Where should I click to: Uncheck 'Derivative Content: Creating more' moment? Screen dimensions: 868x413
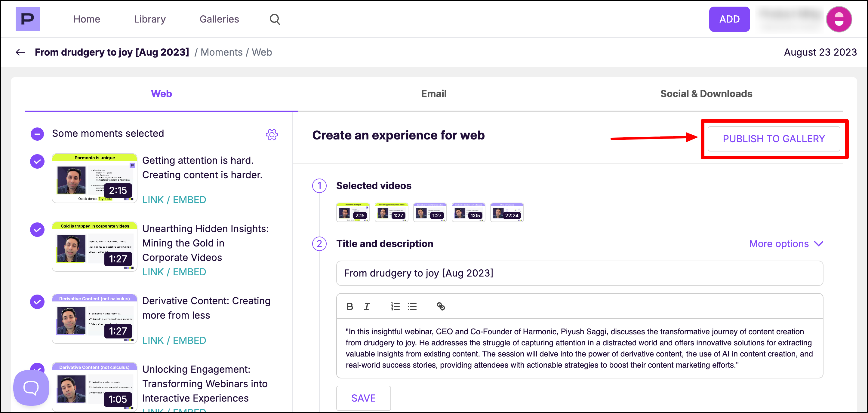(37, 302)
